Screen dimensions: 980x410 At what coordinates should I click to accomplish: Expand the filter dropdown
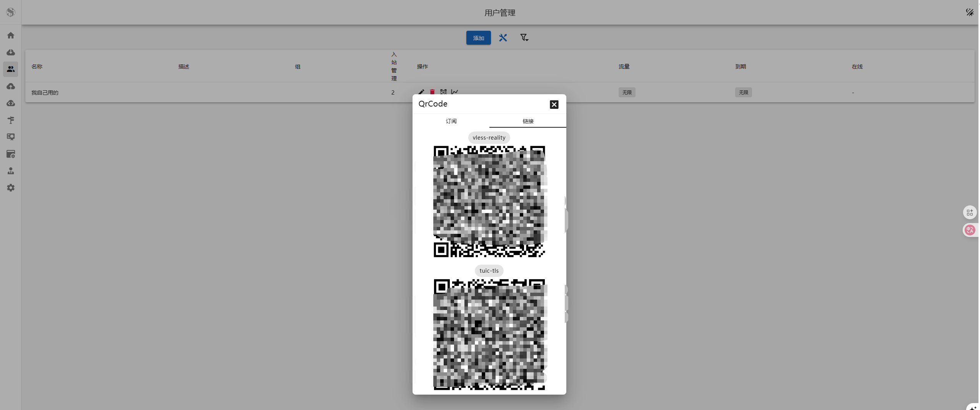pyautogui.click(x=524, y=38)
